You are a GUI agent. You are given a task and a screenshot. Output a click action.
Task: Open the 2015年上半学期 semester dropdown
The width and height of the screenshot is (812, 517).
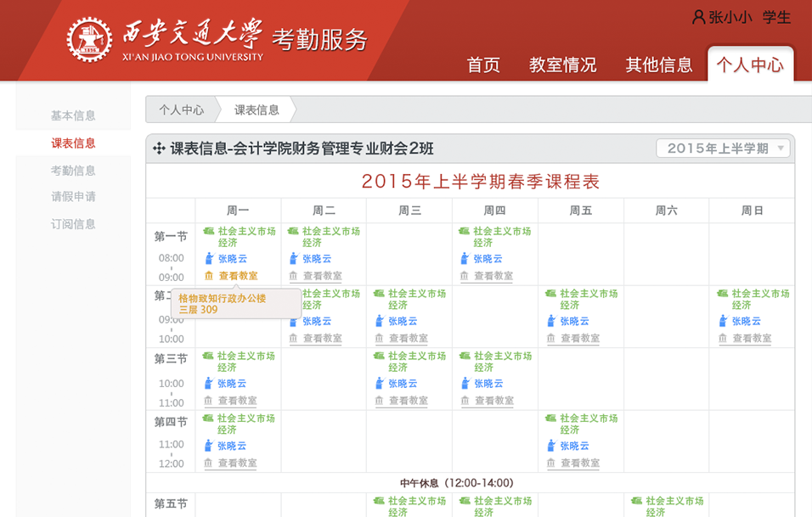point(723,149)
